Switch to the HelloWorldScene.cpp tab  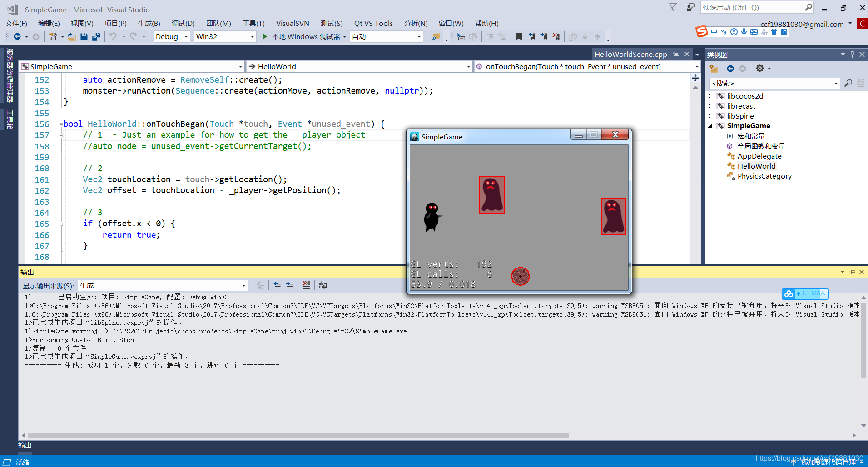coord(630,54)
